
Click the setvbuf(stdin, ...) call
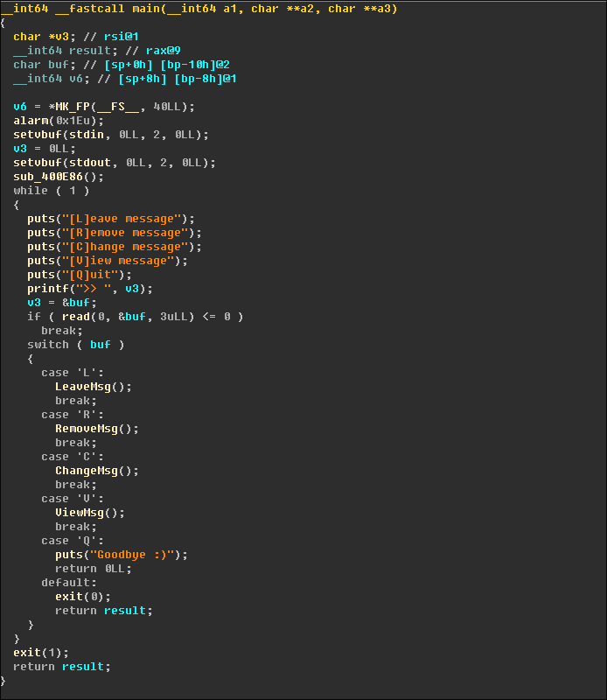tap(111, 135)
